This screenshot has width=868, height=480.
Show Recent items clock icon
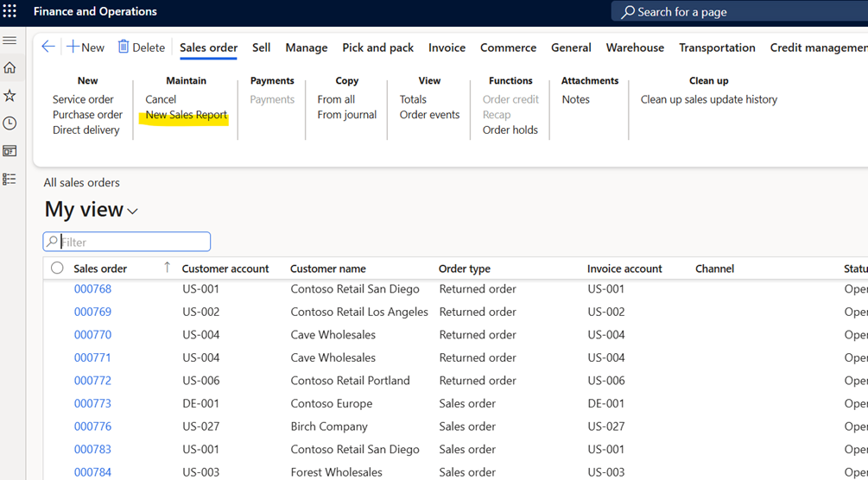click(10, 123)
